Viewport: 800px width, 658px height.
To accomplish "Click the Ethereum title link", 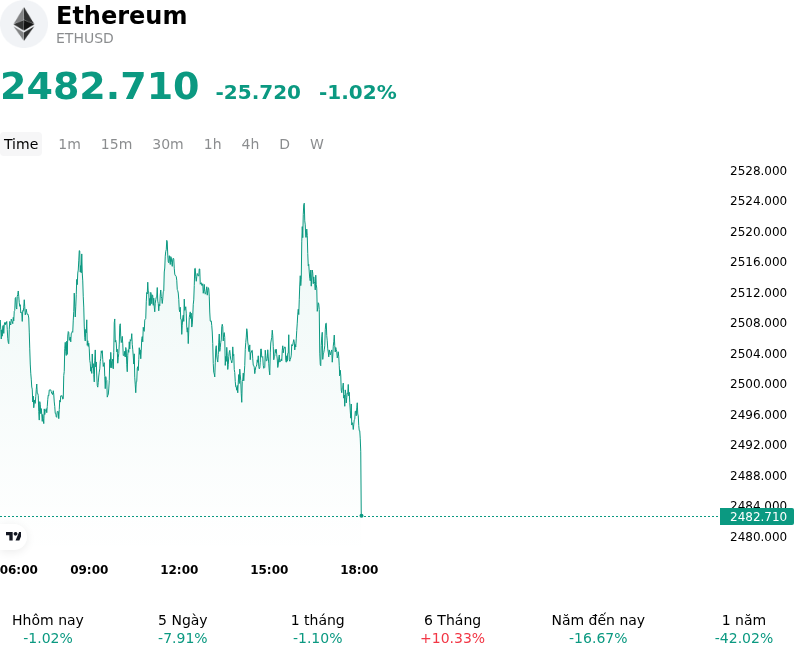I will (x=121, y=15).
